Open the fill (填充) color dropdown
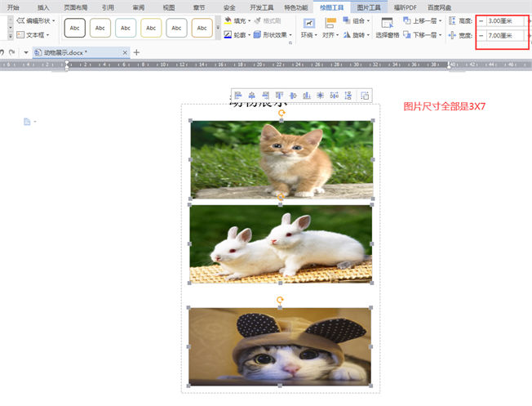Image resolution: width=532 pixels, height=406 pixels. (x=249, y=20)
